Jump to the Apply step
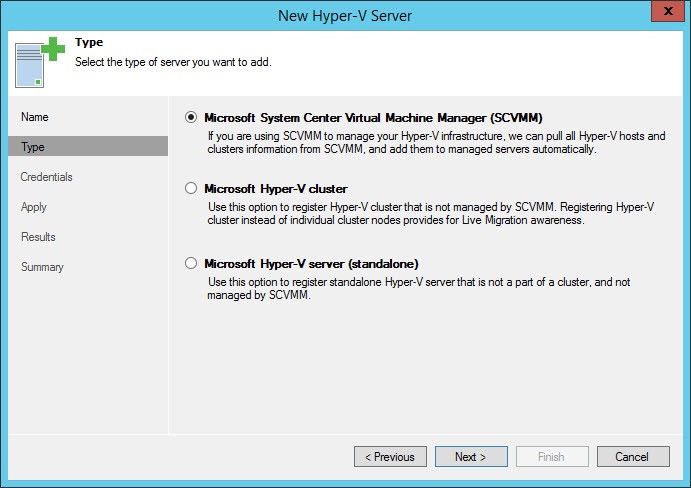The image size is (691, 488). (x=33, y=207)
